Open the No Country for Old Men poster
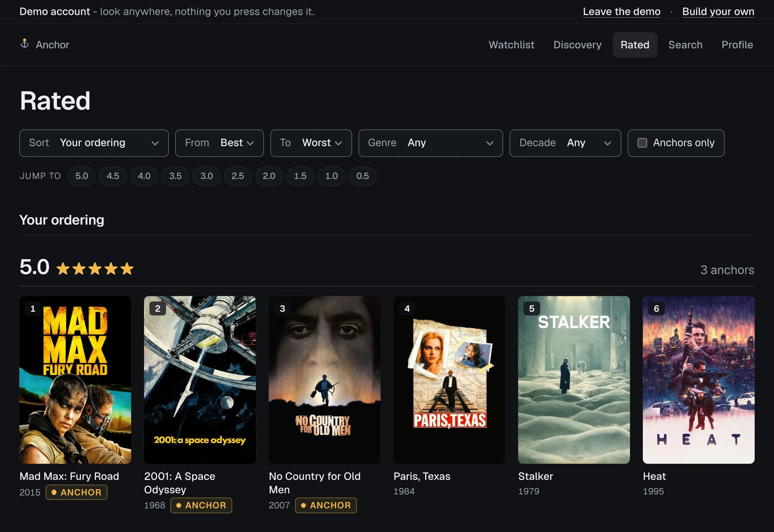The height and width of the screenshot is (532, 774). [x=324, y=380]
